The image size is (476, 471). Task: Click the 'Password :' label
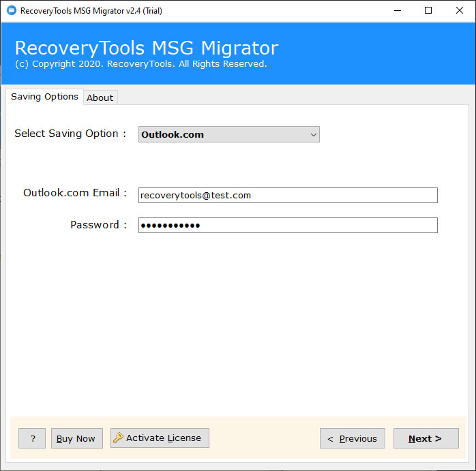(99, 225)
